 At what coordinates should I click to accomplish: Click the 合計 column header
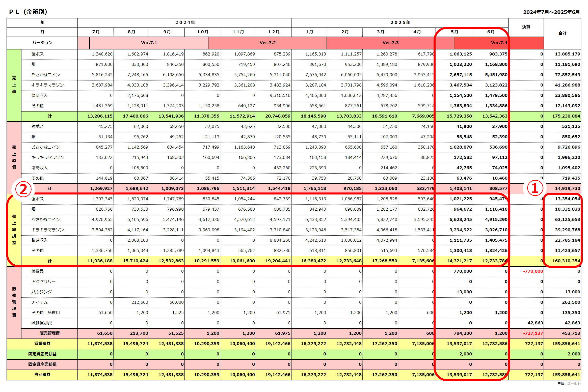click(x=562, y=33)
